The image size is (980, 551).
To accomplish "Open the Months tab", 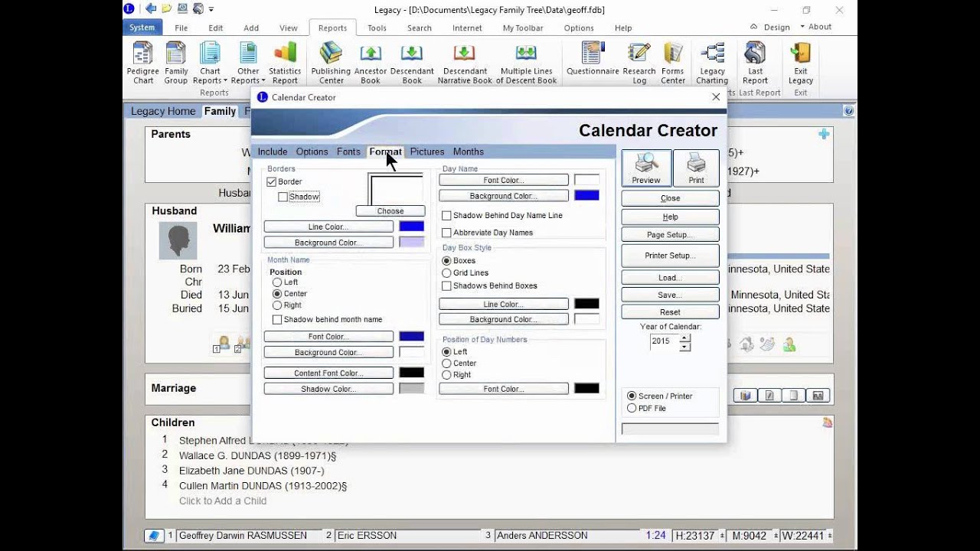I will (x=469, y=152).
